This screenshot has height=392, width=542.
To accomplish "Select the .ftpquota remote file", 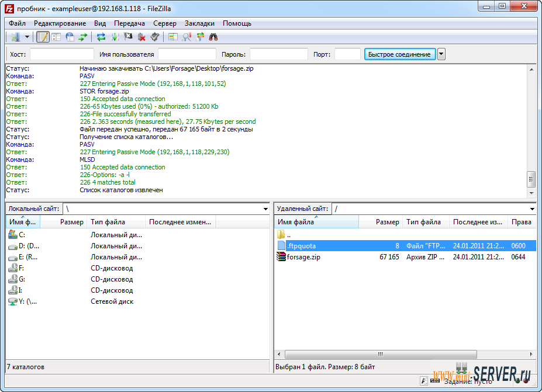I will (405, 246).
